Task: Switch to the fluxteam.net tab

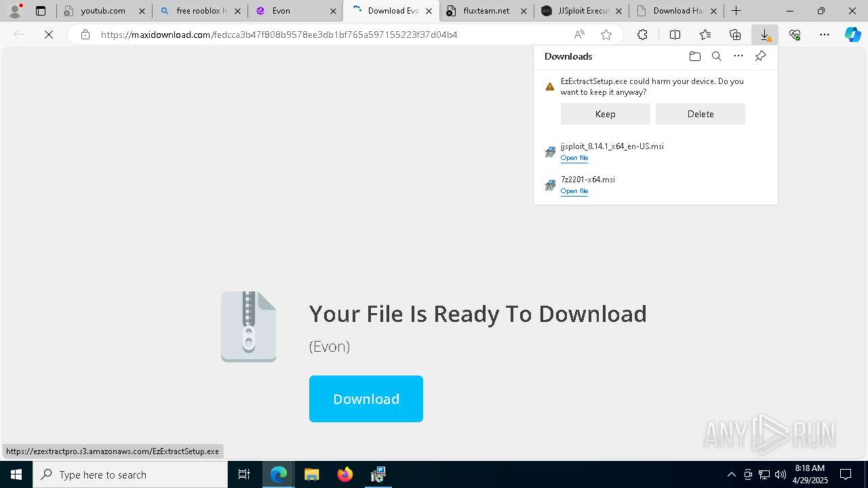Action: 486,11
